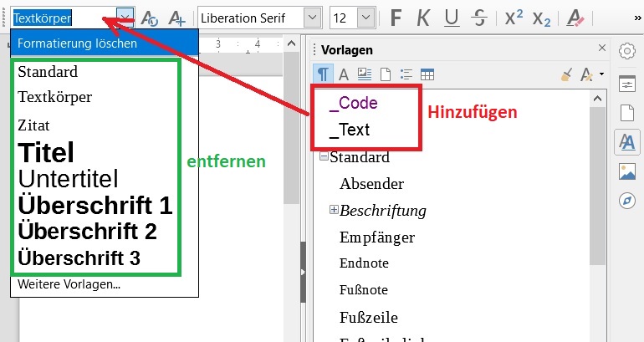Image resolution: width=644 pixels, height=342 pixels.
Task: Close the Vorlagen sidebar panel
Action: coord(602,48)
